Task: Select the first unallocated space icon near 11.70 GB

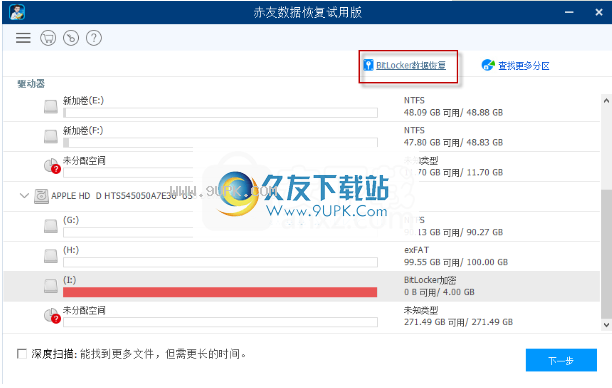Action: (x=52, y=166)
